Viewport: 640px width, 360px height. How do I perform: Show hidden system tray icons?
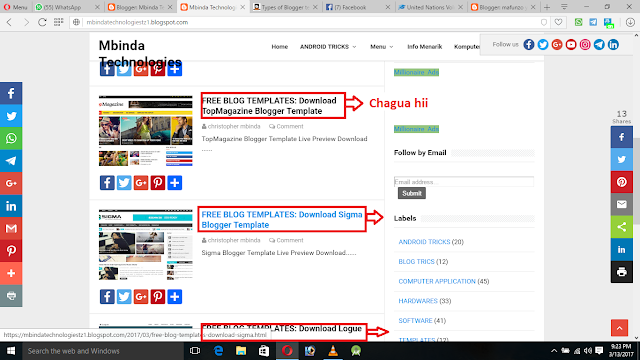coord(554,351)
